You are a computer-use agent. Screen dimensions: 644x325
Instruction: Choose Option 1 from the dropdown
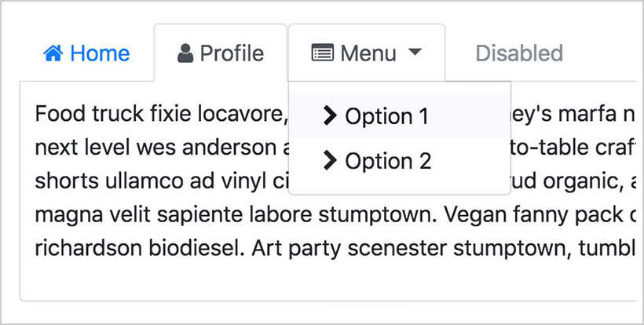click(x=386, y=116)
